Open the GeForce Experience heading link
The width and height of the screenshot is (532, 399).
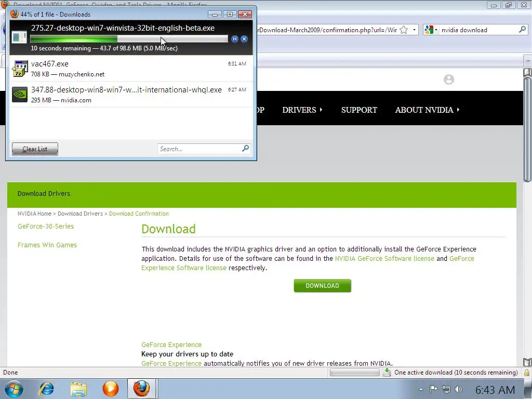(171, 345)
